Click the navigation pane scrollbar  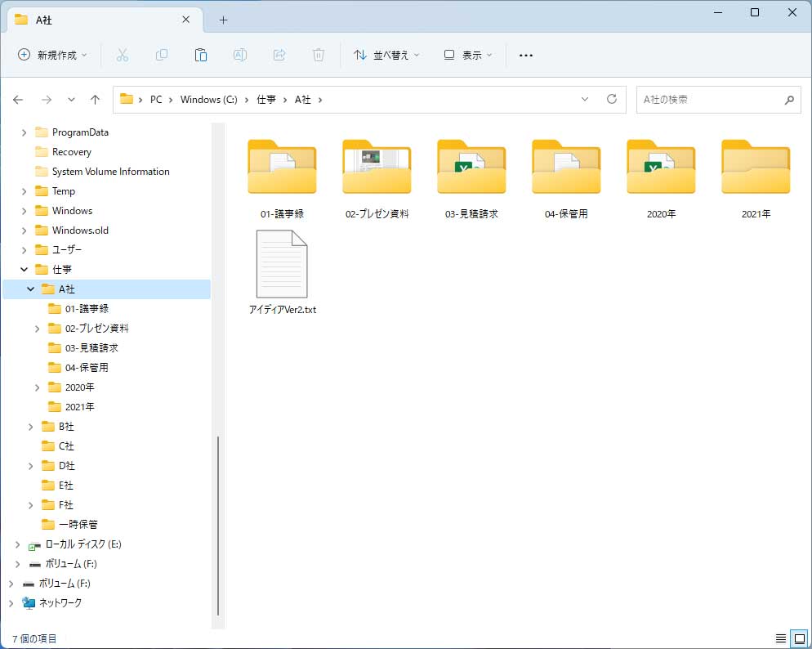218,526
